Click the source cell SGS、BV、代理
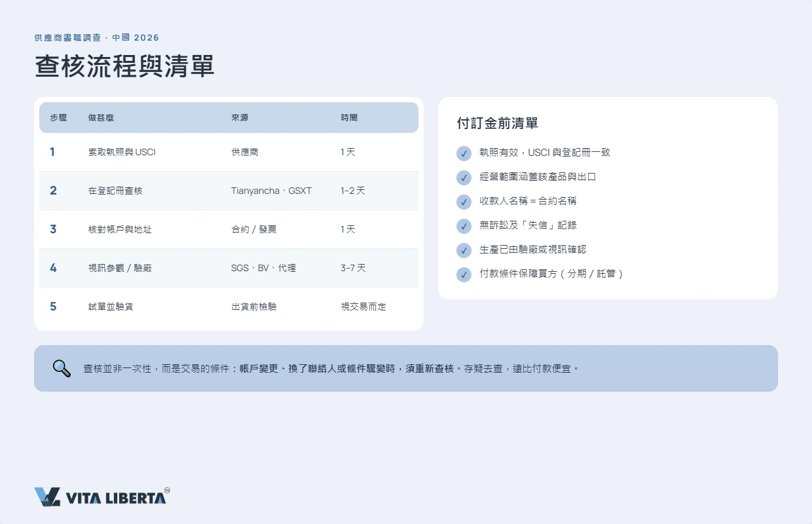The width and height of the screenshot is (812, 524). [x=263, y=268]
